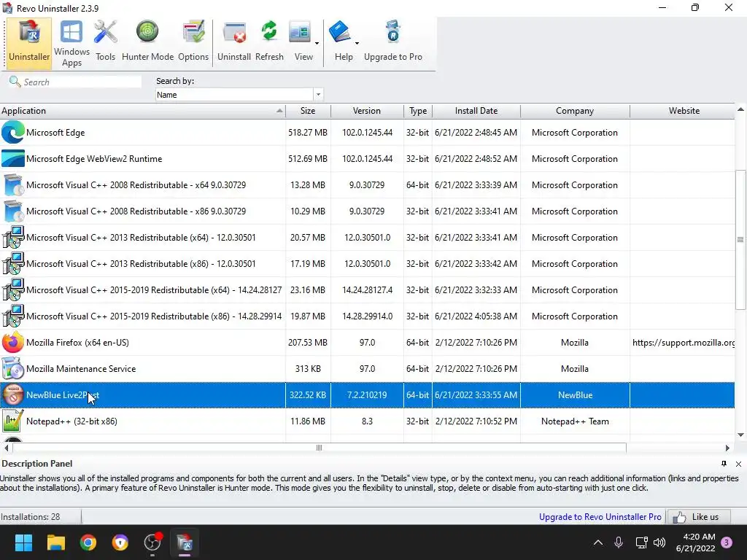Screen dimensions: 747x560
Task: Switch to Windows Apps view
Action: tap(71, 42)
